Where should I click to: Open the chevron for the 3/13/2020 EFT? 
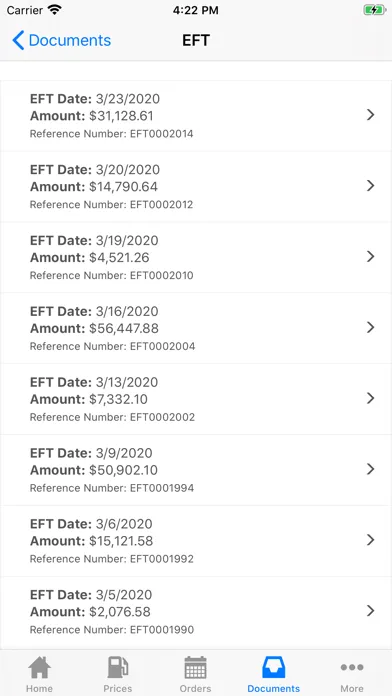point(371,398)
